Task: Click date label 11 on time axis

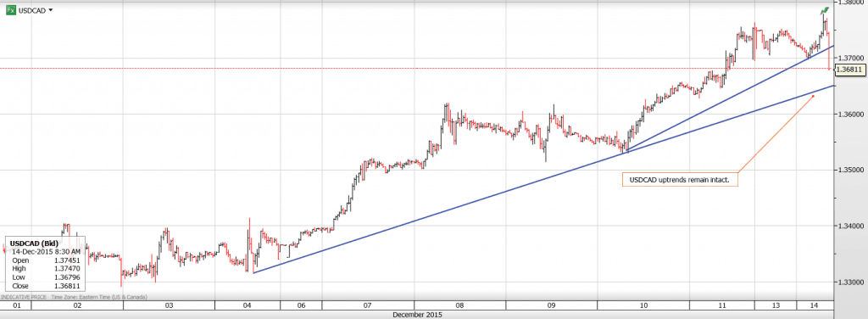Action: click(x=722, y=305)
